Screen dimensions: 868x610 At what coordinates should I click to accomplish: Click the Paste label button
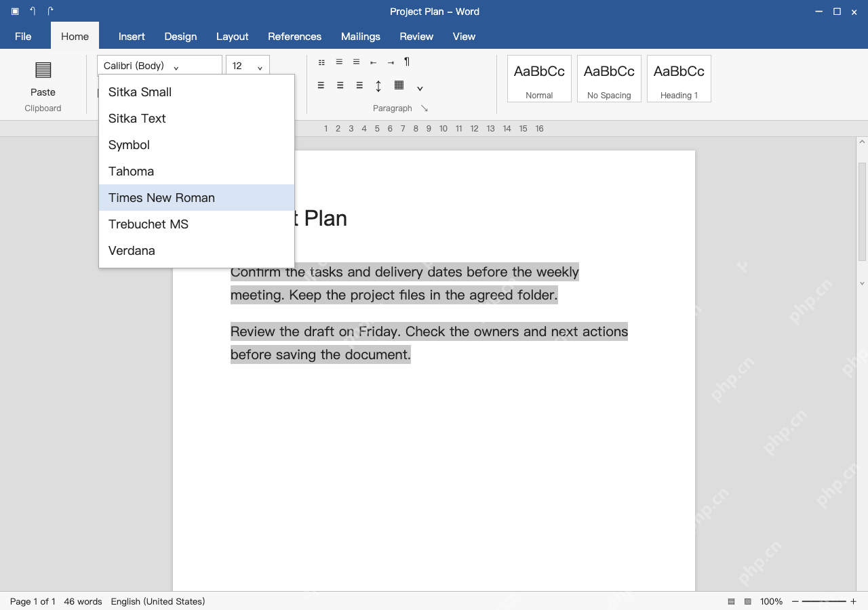click(43, 92)
